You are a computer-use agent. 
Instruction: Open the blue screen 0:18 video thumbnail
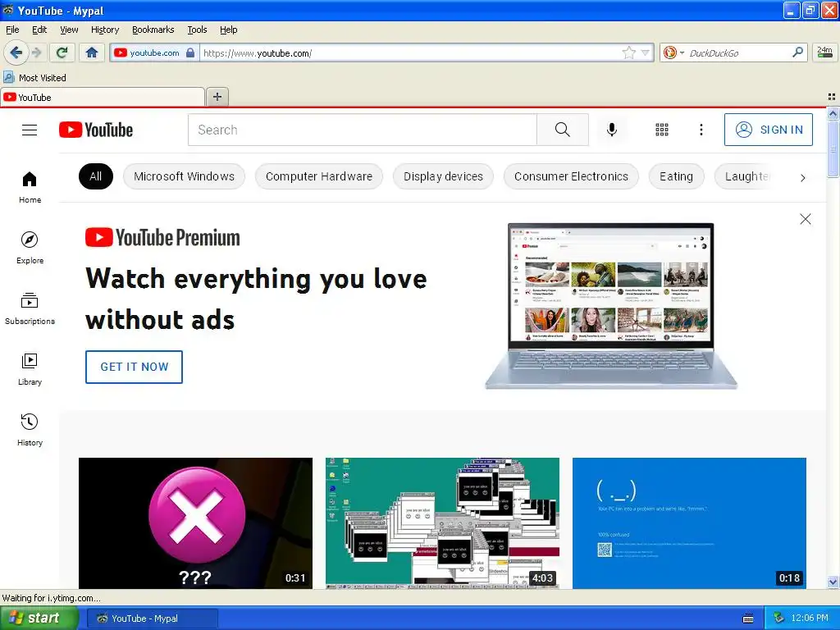[x=689, y=523]
